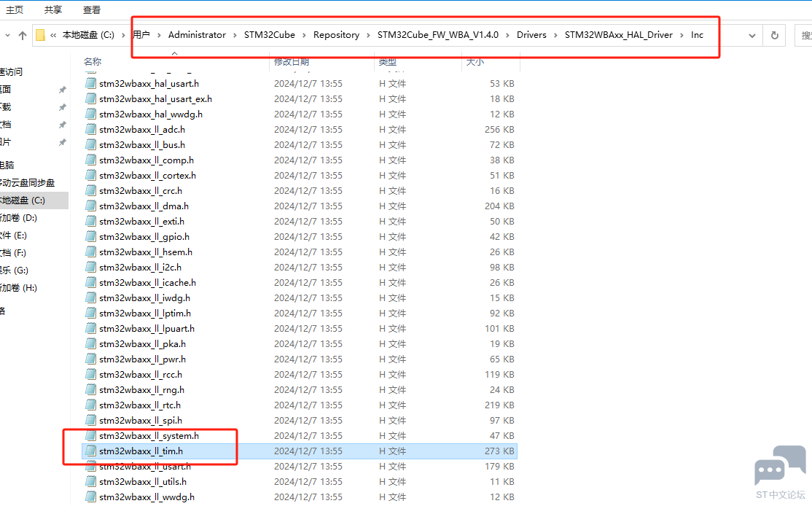
Task: Click file icon of stm32wbaxx_ll_pka.h
Action: point(90,344)
